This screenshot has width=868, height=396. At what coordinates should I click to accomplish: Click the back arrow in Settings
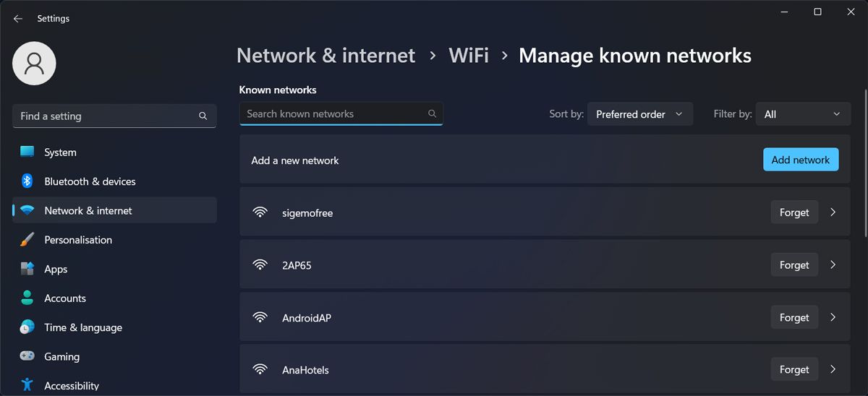click(18, 19)
